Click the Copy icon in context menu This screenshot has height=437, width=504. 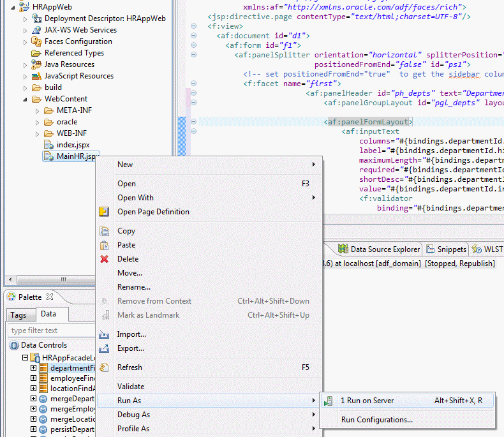(x=104, y=231)
